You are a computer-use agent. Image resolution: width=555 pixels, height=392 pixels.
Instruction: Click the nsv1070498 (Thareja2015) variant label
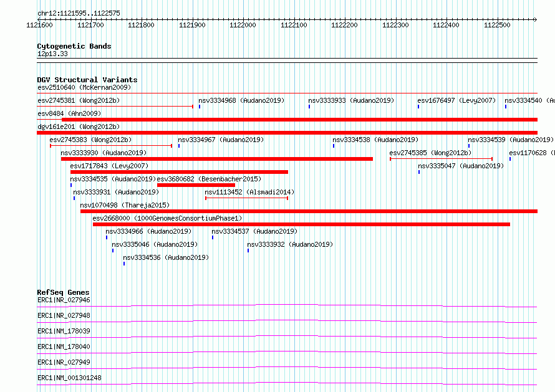125,205
